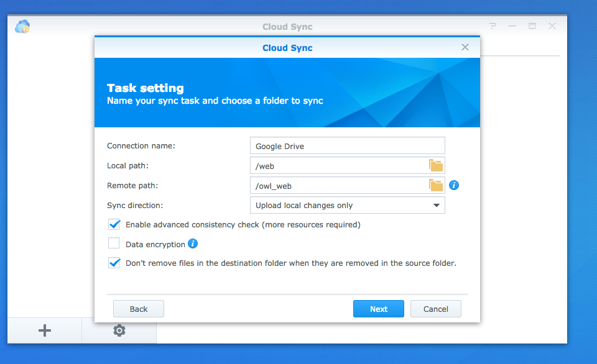Go back with the Back button
This screenshot has width=597, height=364.
click(x=139, y=309)
